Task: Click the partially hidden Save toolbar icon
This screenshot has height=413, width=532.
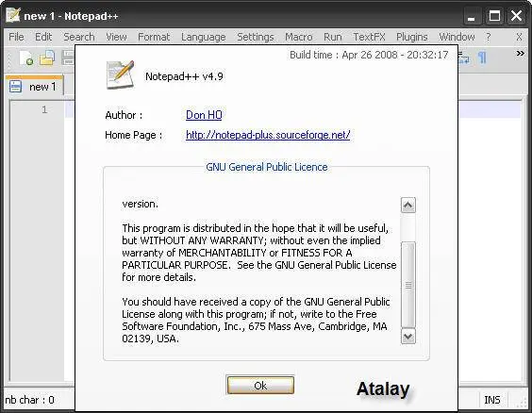Action: [68, 58]
